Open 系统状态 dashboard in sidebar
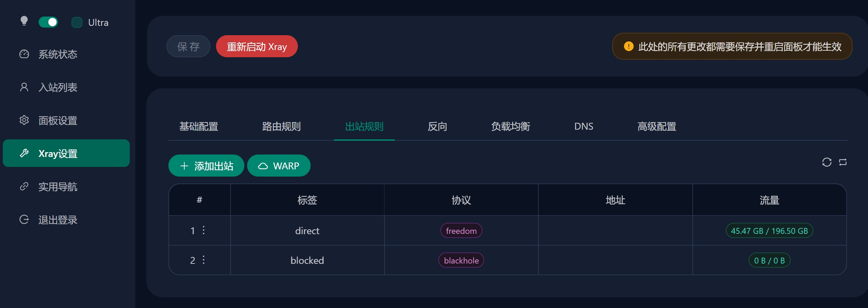 (58, 54)
